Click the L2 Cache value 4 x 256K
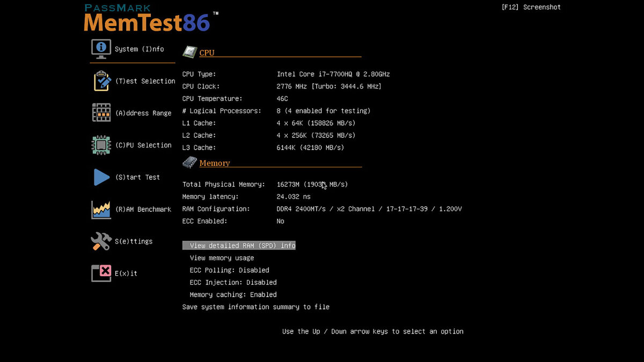The image size is (644, 362). point(316,136)
